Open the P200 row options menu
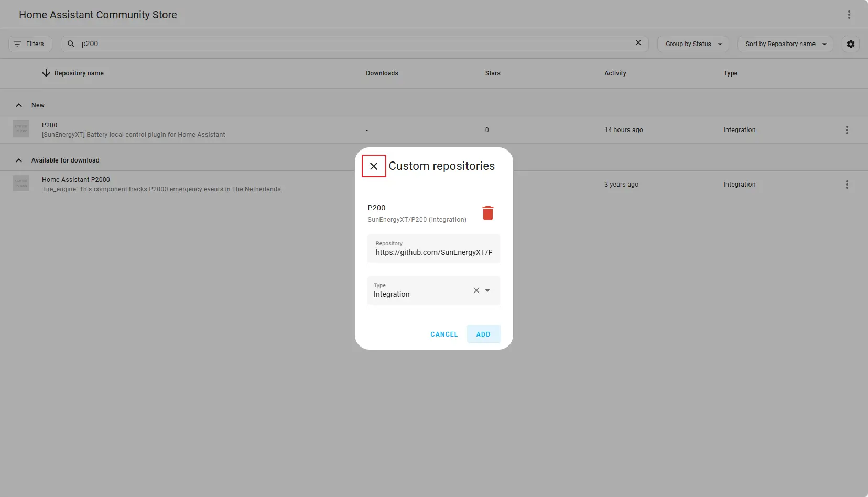 [x=847, y=130]
